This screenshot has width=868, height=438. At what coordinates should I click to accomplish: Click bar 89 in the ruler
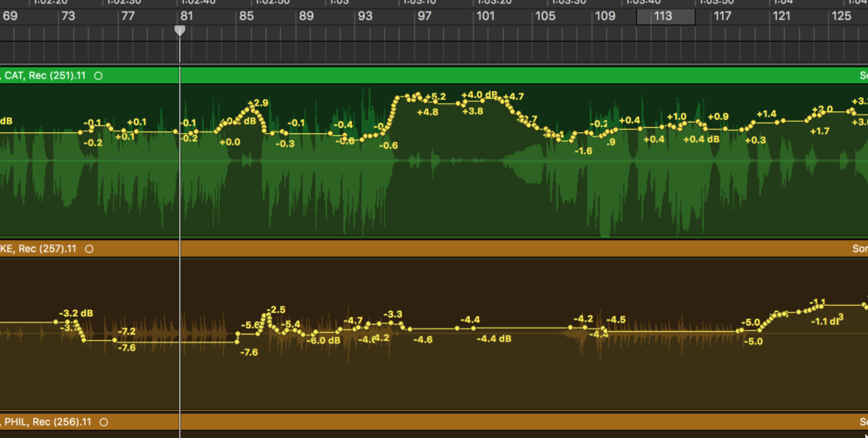[306, 16]
